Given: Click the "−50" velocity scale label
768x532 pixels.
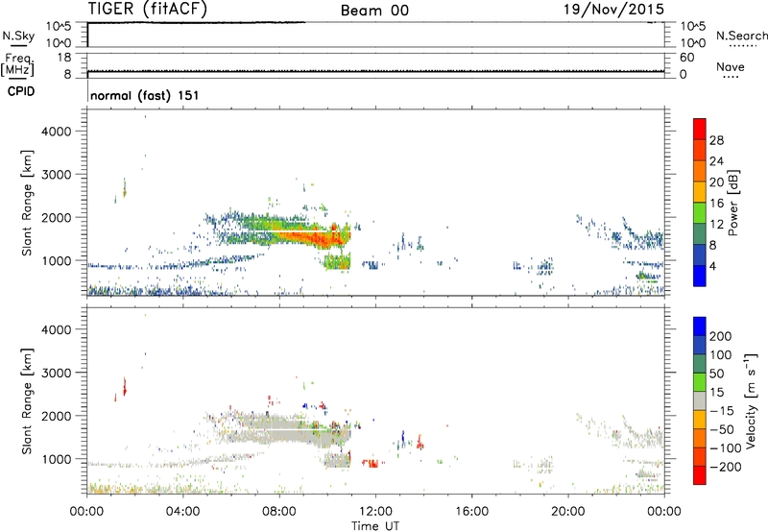Looking at the screenshot, I should (x=722, y=429).
